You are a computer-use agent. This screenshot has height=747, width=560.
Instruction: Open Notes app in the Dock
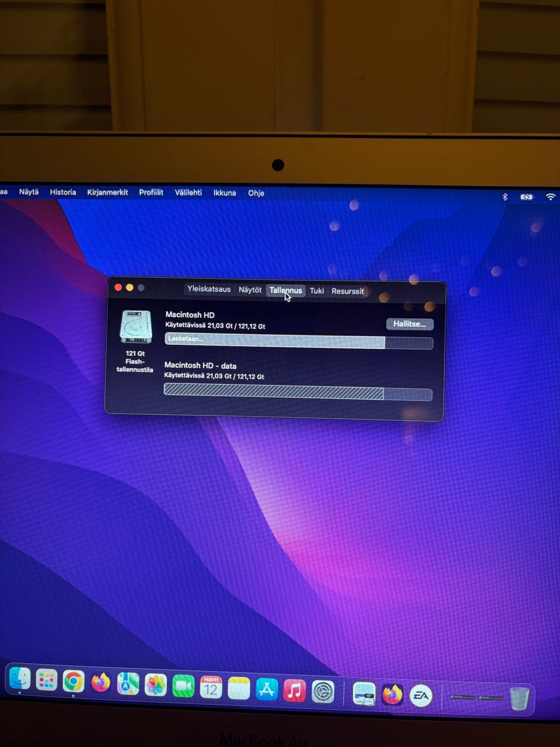239,689
